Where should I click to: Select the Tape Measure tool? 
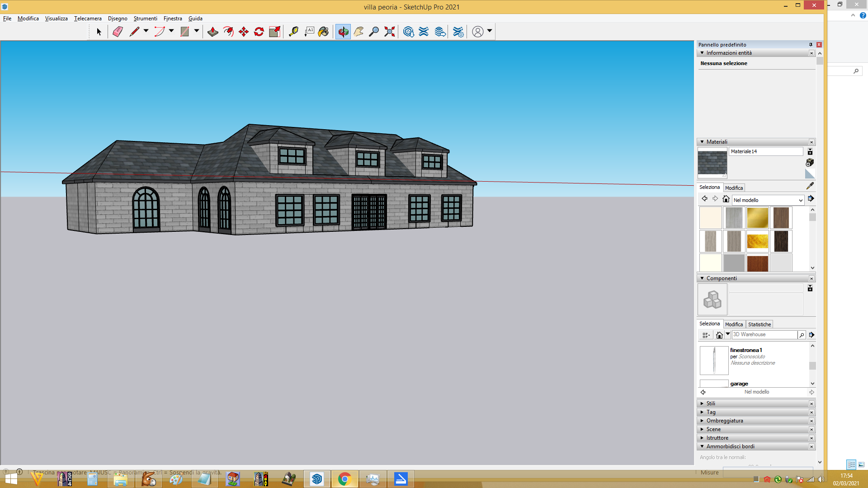pyautogui.click(x=293, y=32)
